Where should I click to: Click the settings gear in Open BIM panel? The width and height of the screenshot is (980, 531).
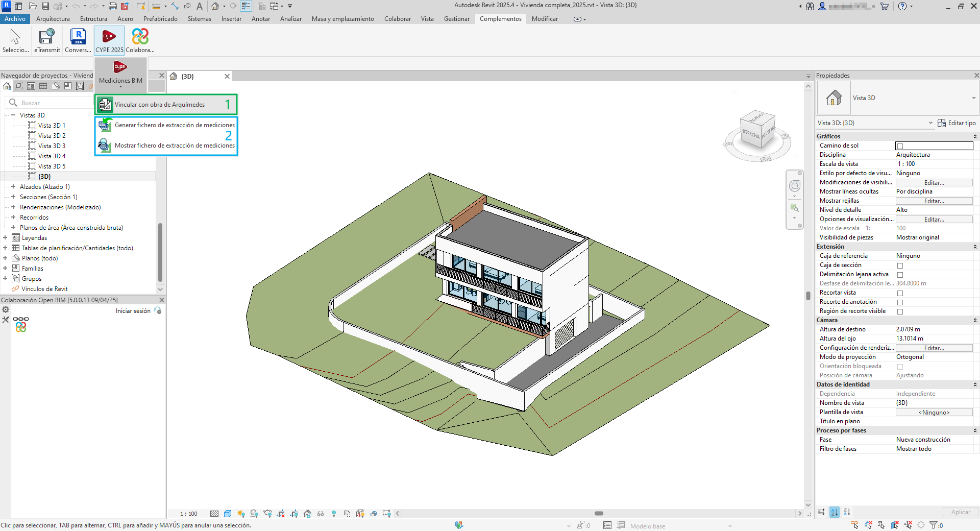pyautogui.click(x=6, y=310)
